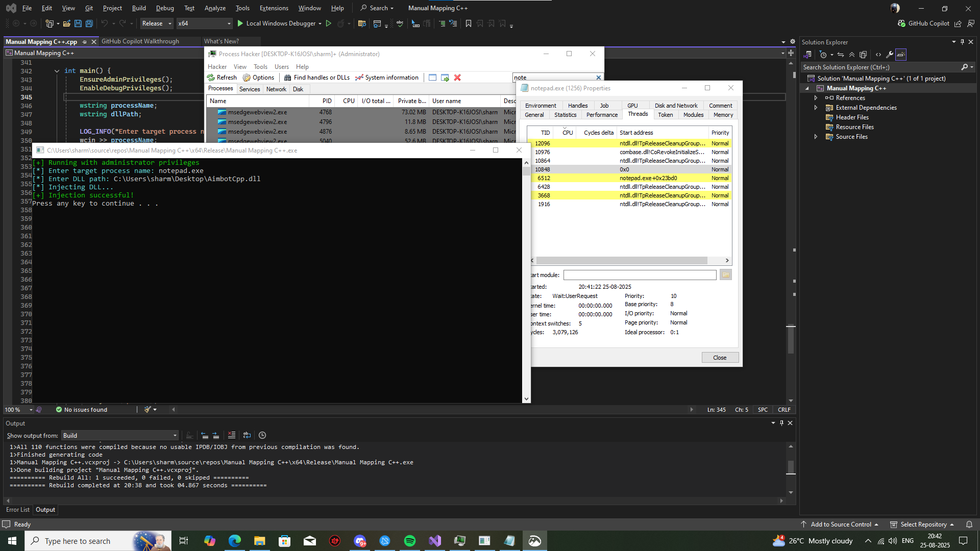
Task: Click horizontal scrollbar in Threads list
Action: point(622,261)
